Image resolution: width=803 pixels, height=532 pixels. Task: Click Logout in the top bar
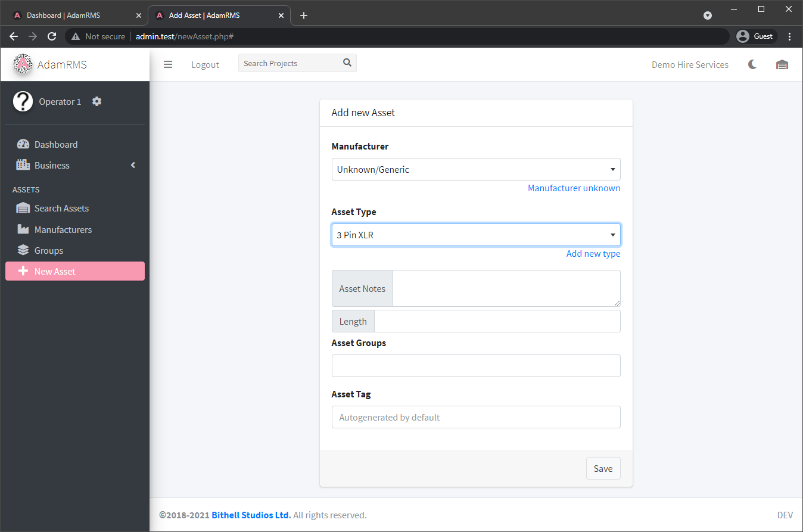pos(205,64)
